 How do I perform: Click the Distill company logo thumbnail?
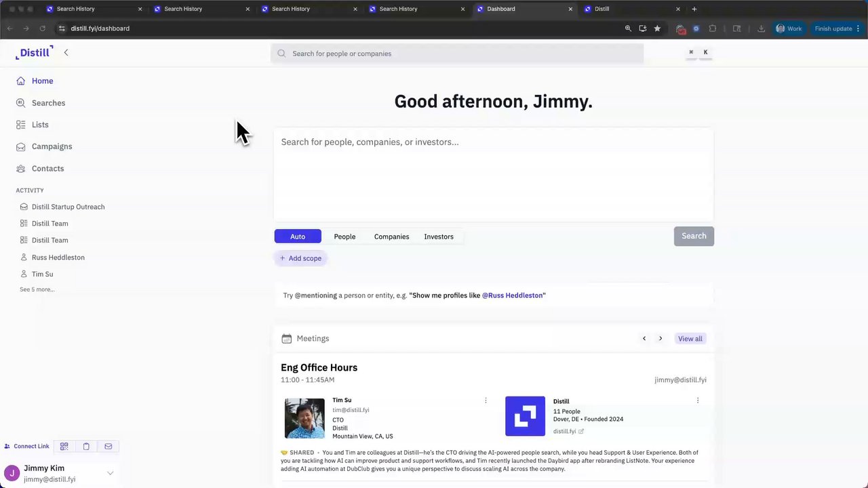[525, 416]
